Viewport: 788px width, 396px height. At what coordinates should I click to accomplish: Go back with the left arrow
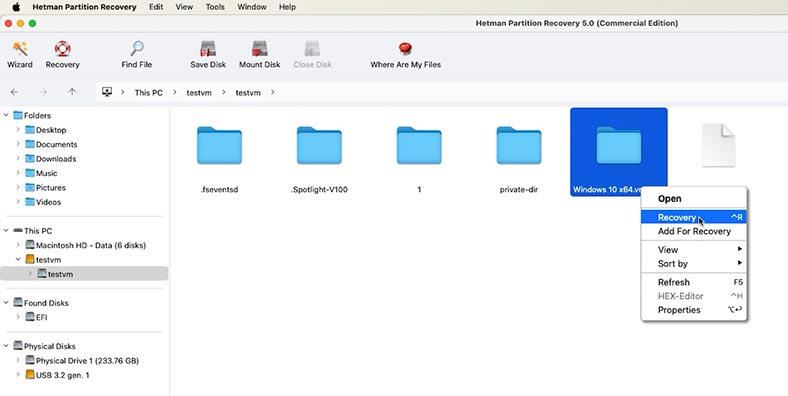coord(14,92)
